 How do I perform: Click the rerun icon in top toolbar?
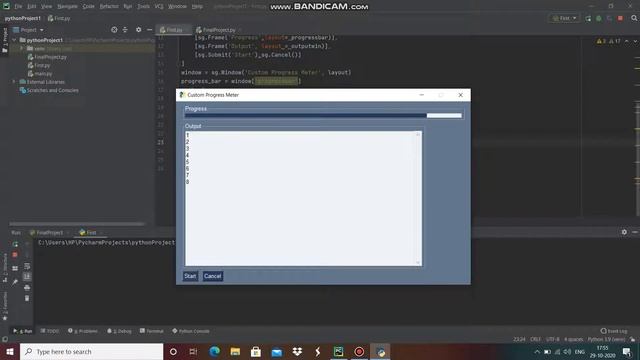point(588,18)
